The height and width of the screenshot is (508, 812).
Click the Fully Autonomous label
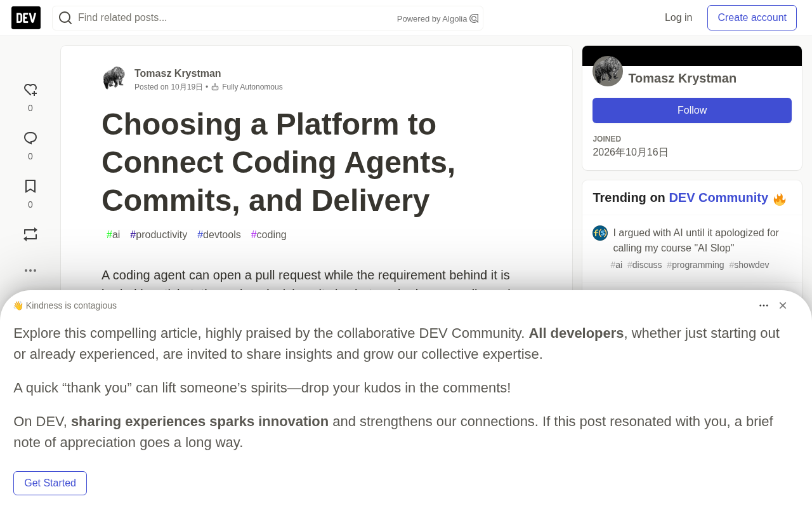pyautogui.click(x=252, y=87)
